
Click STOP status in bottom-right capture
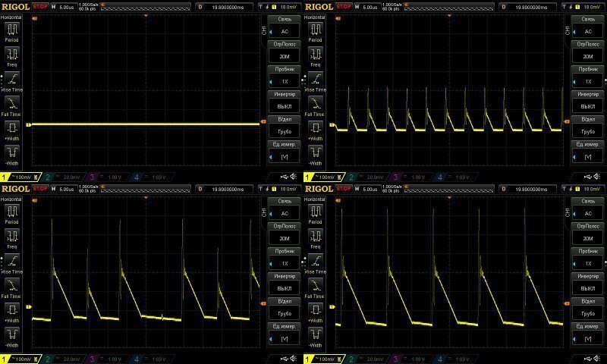click(344, 189)
